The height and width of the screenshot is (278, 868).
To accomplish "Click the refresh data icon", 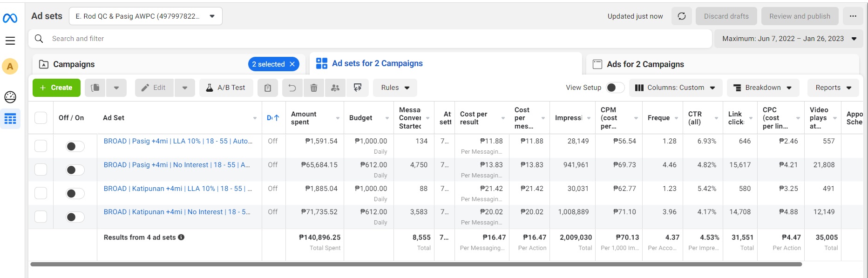I will (x=682, y=16).
